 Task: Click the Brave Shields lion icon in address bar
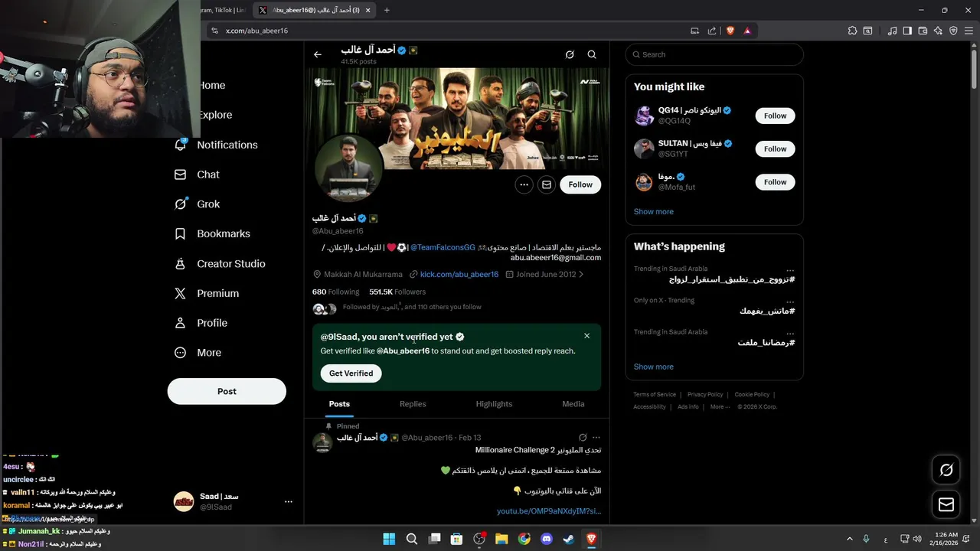point(730,31)
